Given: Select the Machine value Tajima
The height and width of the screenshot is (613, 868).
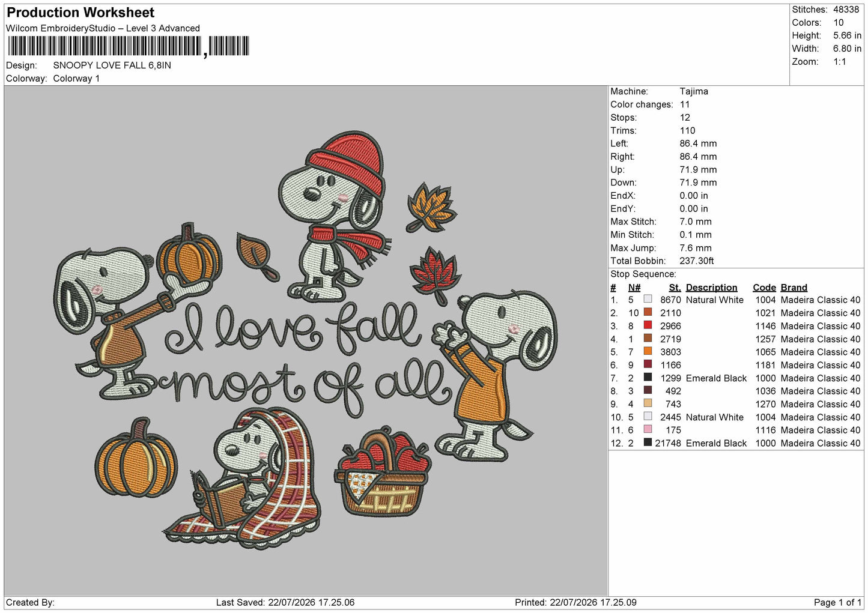Looking at the screenshot, I should (694, 91).
